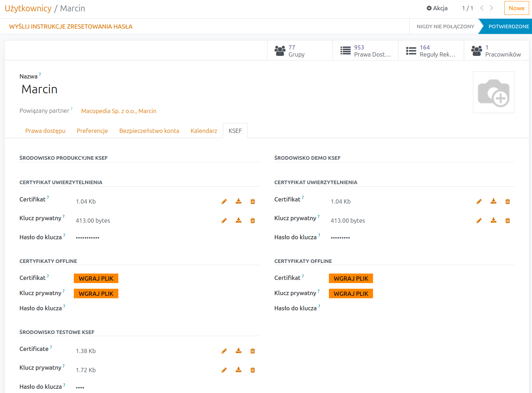Go to next record with right chevron
The image size is (532, 393).
pyautogui.click(x=491, y=8)
